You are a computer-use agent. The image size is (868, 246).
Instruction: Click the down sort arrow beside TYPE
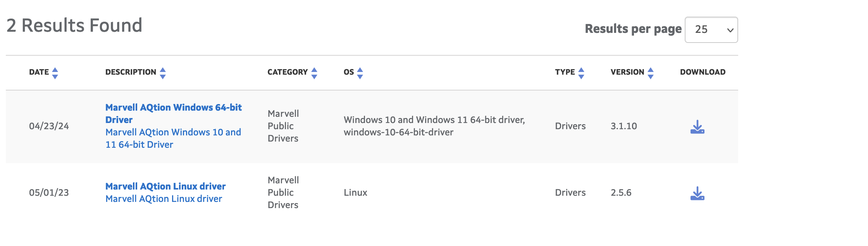581,77
